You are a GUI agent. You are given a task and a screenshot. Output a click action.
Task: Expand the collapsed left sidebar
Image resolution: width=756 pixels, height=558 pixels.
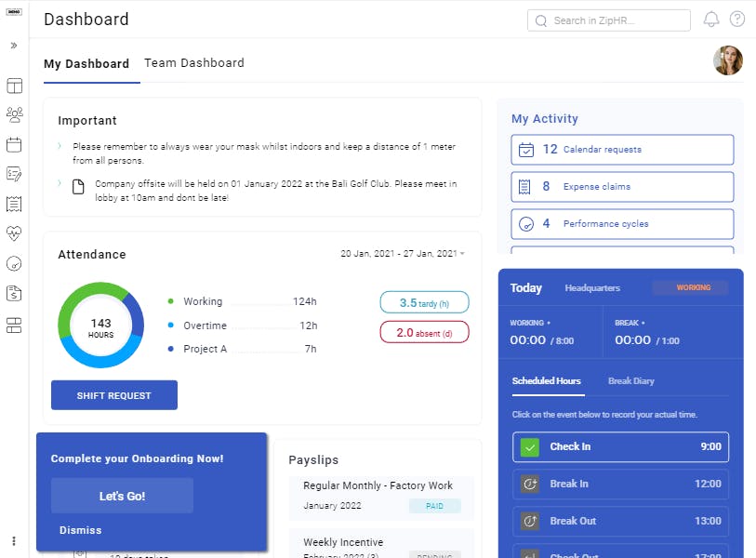tap(13, 44)
